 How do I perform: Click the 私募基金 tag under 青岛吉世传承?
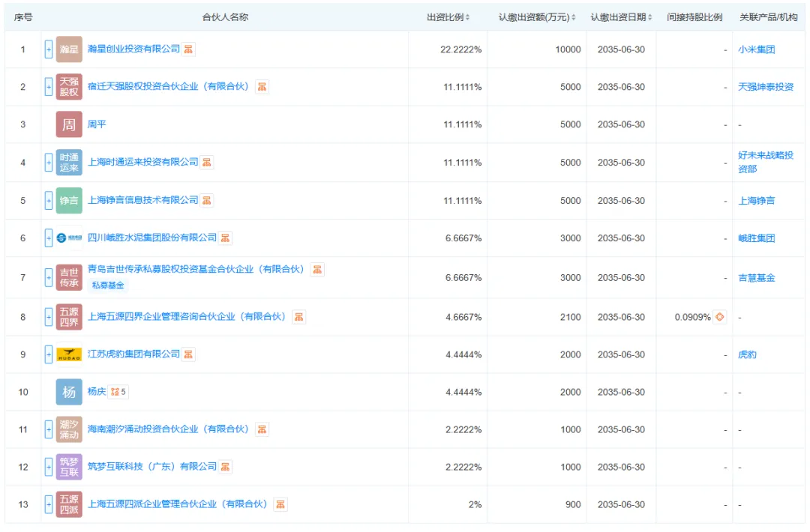point(108,285)
